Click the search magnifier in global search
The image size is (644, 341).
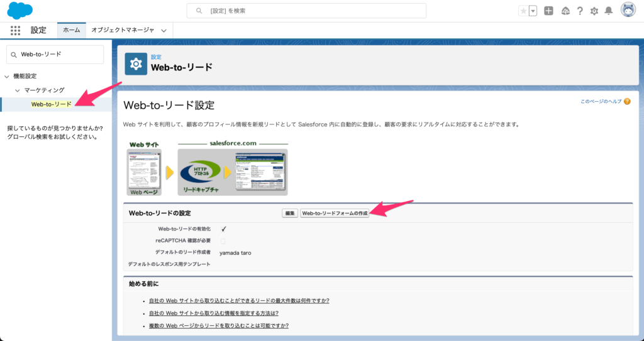point(199,11)
